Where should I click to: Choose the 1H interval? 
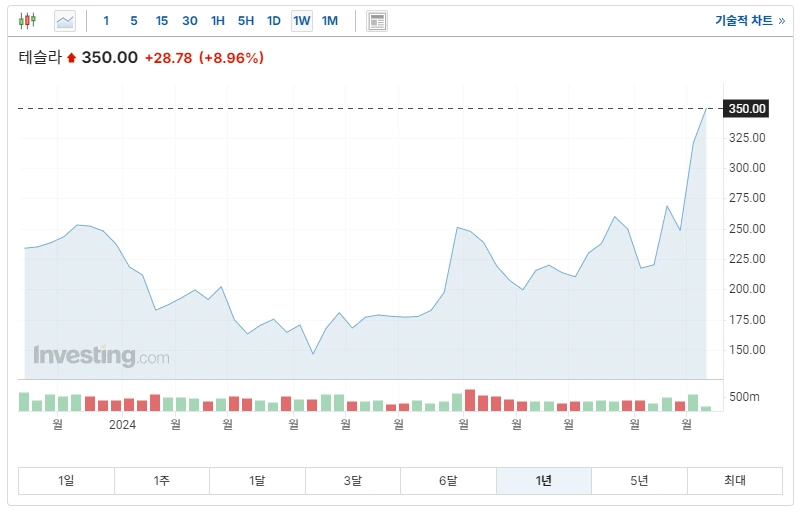pos(218,21)
